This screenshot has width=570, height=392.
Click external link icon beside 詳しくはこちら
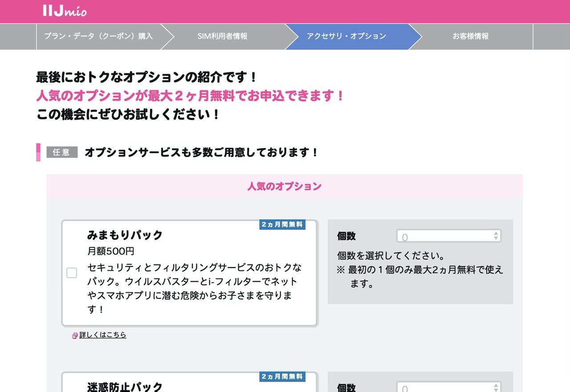coord(75,335)
